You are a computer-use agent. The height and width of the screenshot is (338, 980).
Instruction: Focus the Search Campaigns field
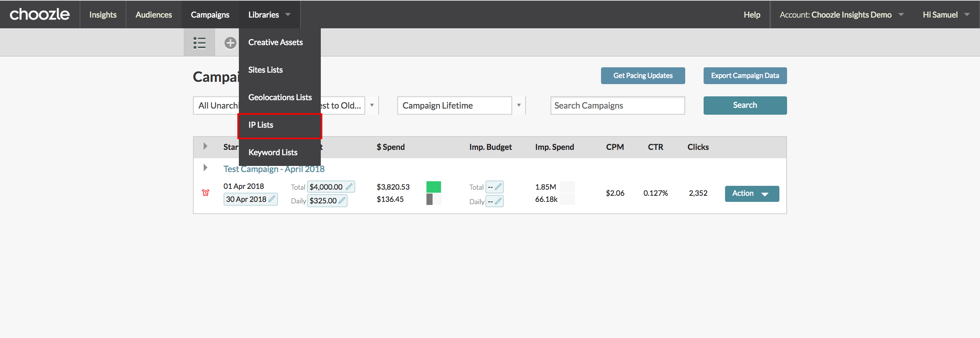pos(617,106)
